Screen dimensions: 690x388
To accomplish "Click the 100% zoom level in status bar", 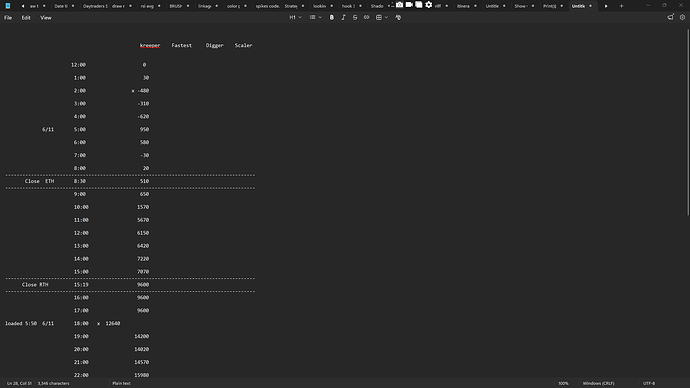I will tap(563, 383).
